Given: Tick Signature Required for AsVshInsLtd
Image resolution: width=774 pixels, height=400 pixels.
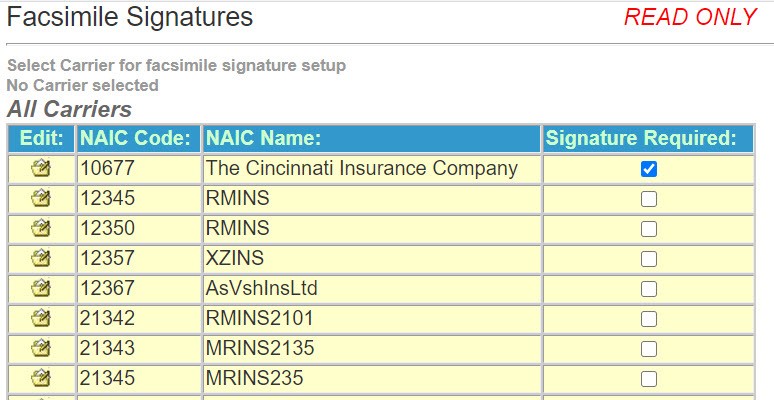Looking at the screenshot, I should click(x=649, y=289).
